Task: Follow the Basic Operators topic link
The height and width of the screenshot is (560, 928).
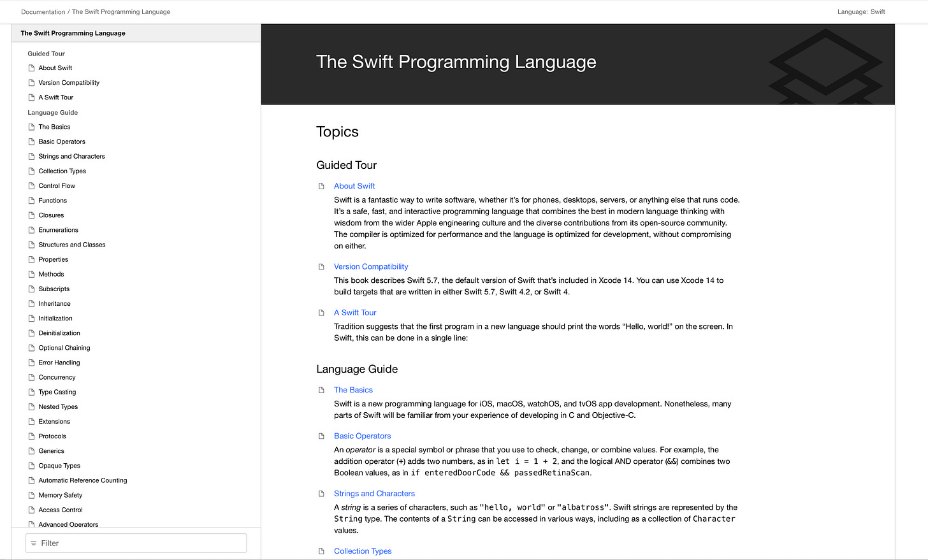Action: click(x=362, y=436)
